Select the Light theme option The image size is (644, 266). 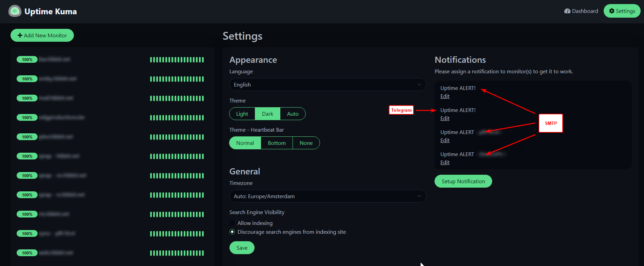(x=242, y=114)
